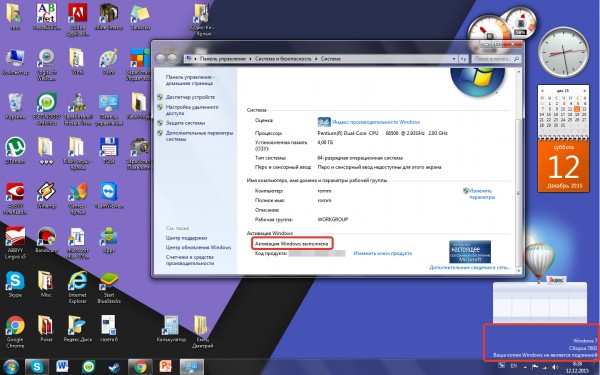Viewport: 600px width, 375px height.
Task: Open TeamViewer desktop shortcut
Action: click(x=109, y=194)
